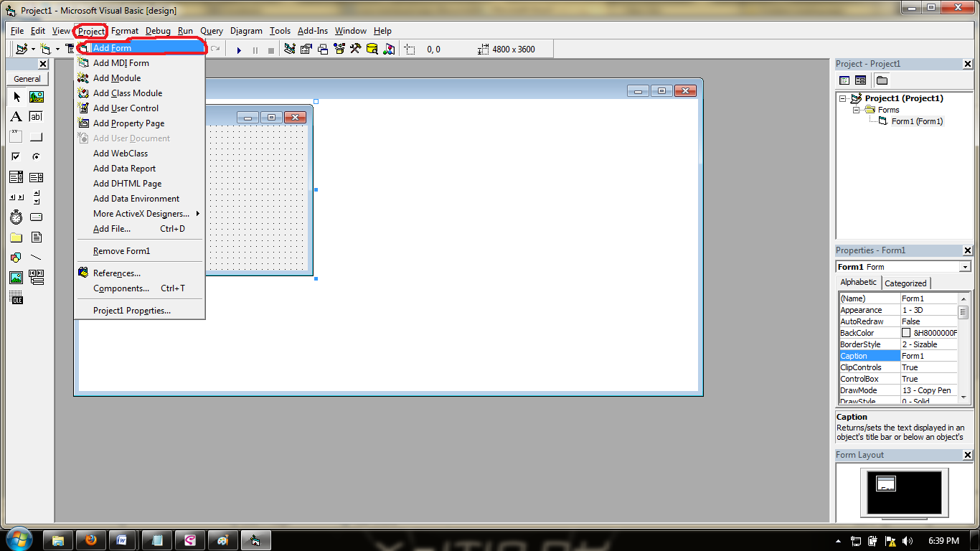Select the Pointer tool in the toolbox
980x551 pixels.
(x=17, y=97)
